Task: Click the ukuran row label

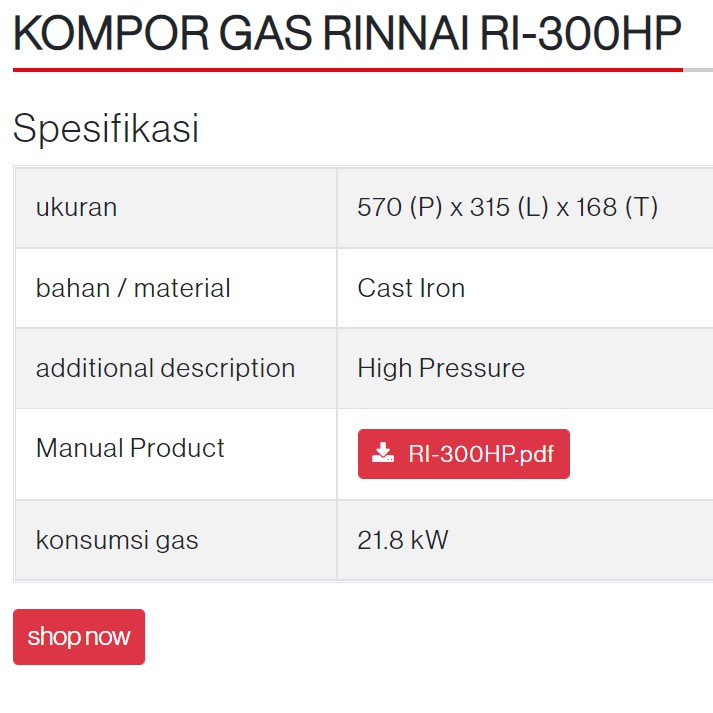Action: [76, 207]
